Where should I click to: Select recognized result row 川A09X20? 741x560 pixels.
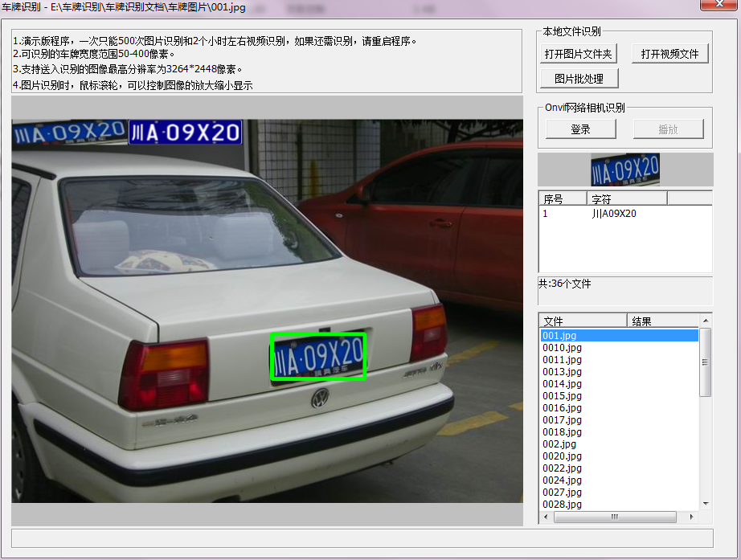click(614, 215)
